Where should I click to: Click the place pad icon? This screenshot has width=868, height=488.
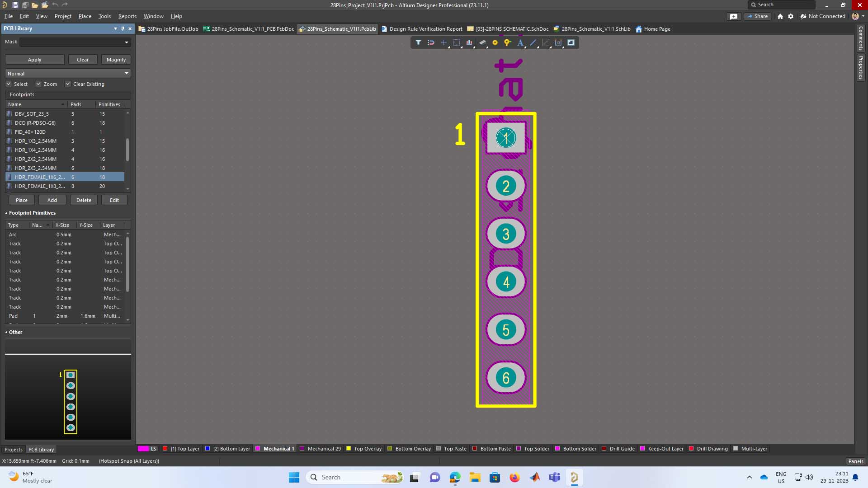(x=495, y=42)
